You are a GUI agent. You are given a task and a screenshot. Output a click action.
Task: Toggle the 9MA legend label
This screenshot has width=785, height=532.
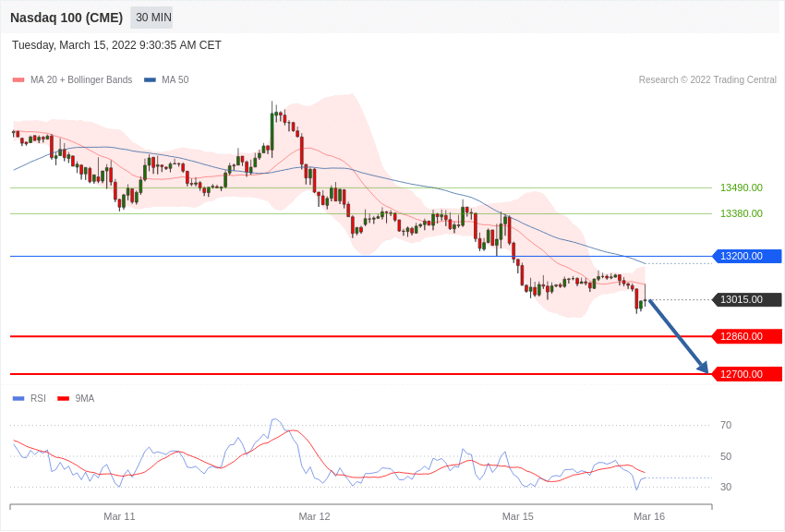click(x=85, y=399)
